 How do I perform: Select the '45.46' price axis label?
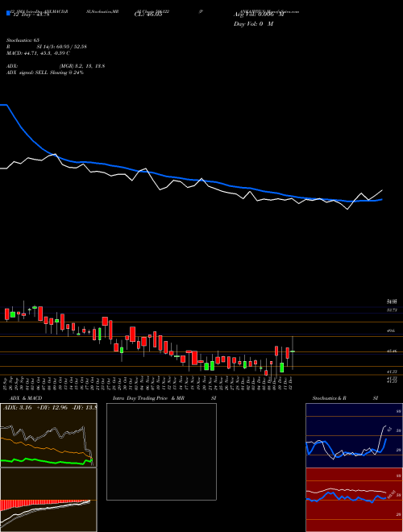point(393,351)
